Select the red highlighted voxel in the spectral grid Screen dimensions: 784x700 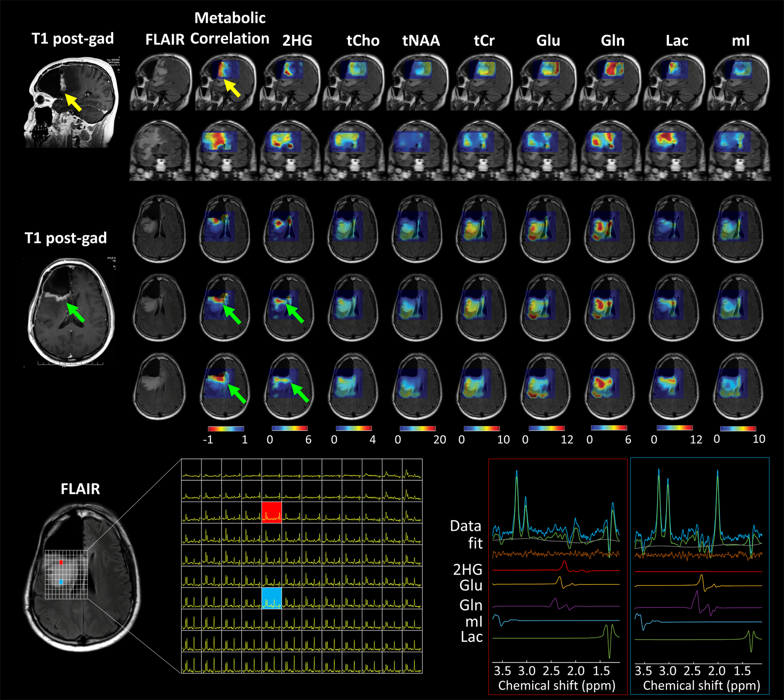click(x=272, y=512)
